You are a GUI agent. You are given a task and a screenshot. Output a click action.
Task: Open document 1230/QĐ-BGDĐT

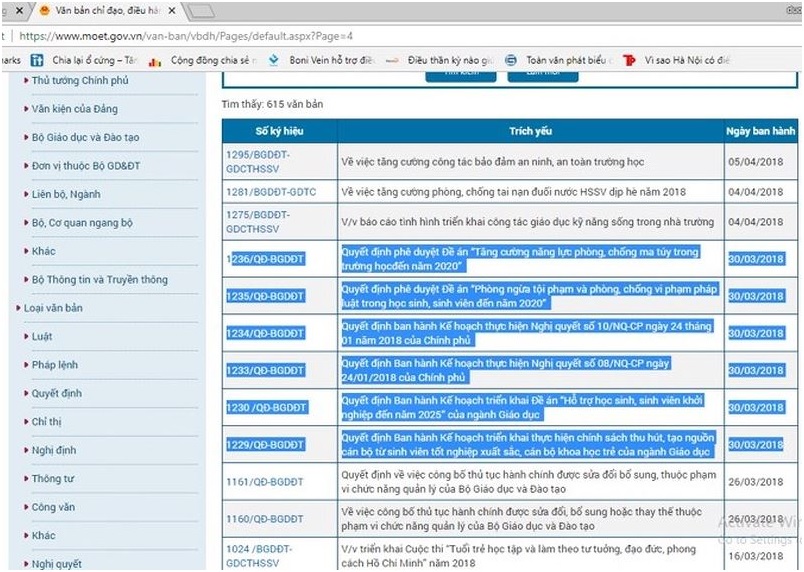coord(266,408)
